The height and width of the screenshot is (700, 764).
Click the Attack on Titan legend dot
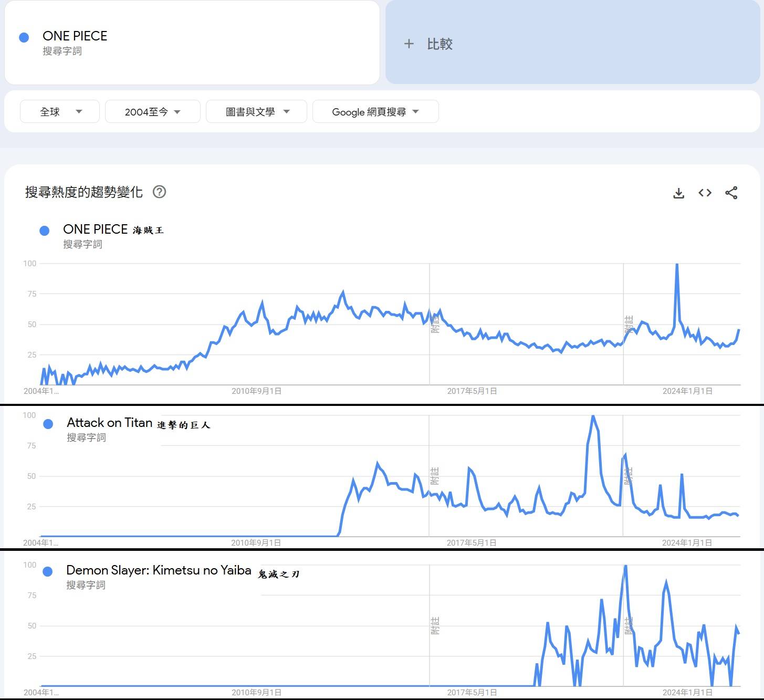[48, 424]
